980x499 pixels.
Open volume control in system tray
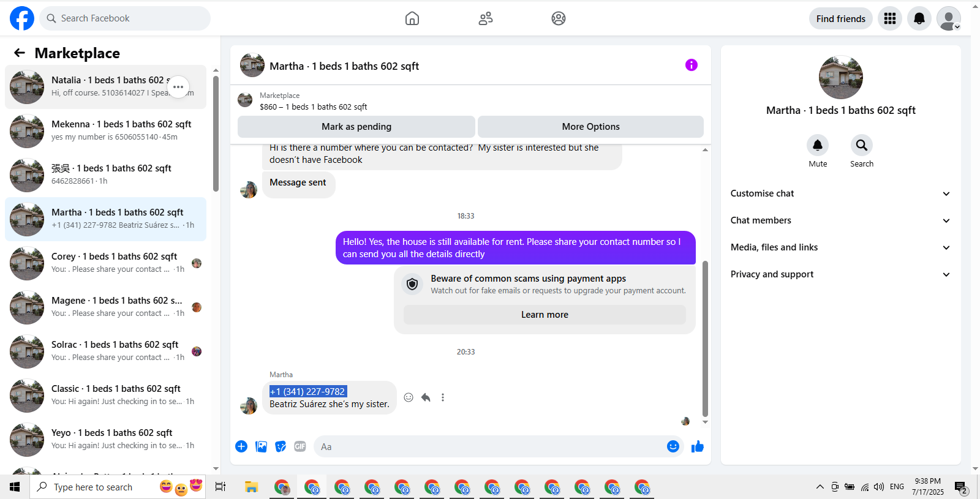(879, 487)
